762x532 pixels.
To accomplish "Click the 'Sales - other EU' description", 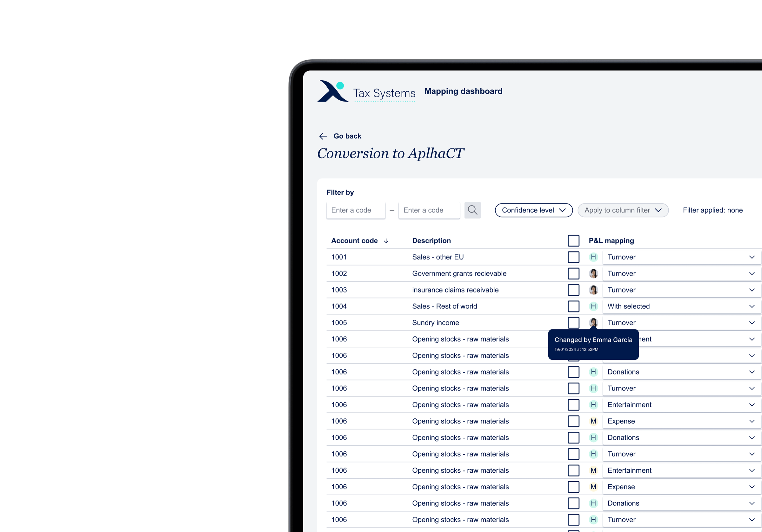I will coord(438,257).
